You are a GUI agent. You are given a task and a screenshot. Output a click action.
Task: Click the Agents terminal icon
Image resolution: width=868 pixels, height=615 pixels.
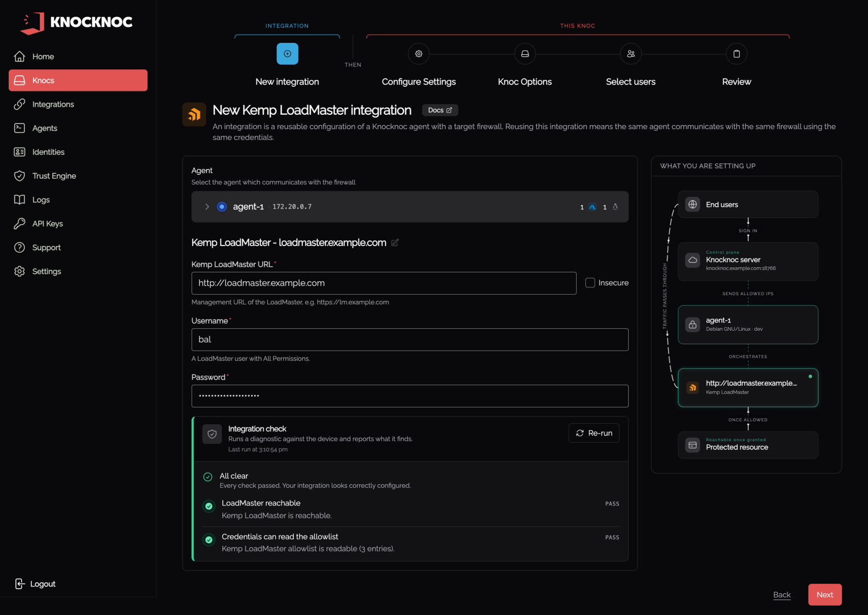(20, 128)
